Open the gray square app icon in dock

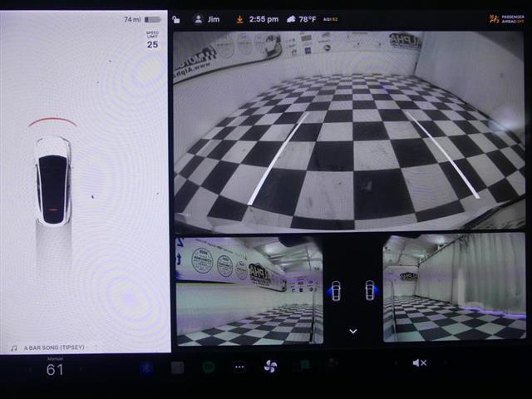pyautogui.click(x=177, y=367)
